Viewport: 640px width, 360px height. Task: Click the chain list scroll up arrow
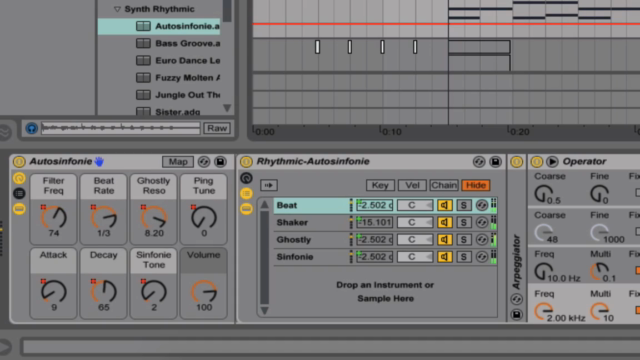(x=264, y=204)
